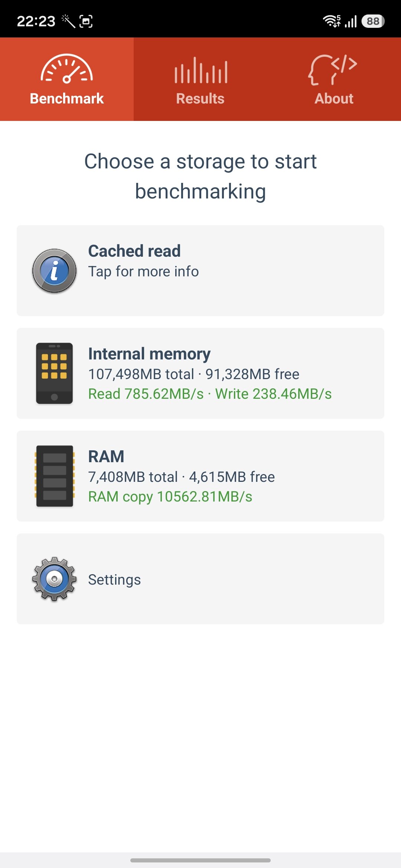Tap 'Tap for more info' text

tap(143, 272)
